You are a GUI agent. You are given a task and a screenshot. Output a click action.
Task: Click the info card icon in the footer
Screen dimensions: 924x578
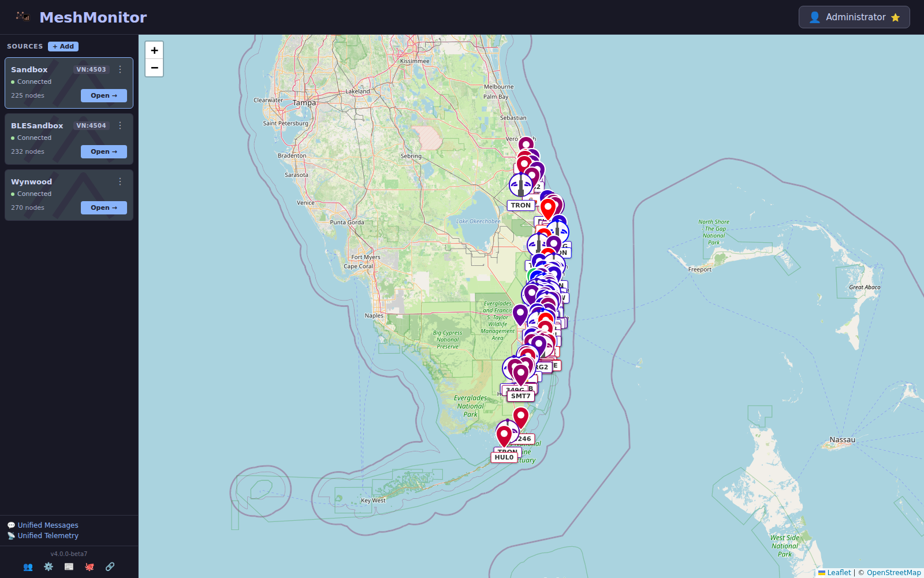(x=69, y=567)
